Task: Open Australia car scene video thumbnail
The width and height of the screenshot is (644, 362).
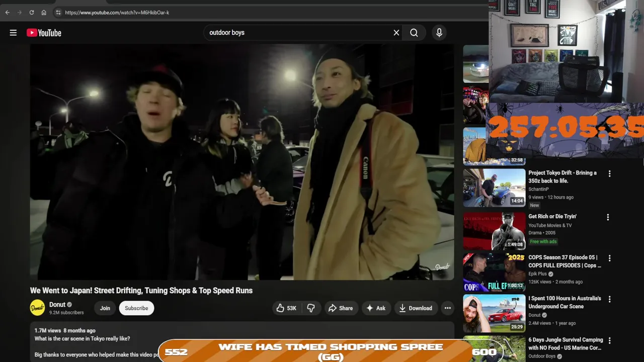Action: click(x=494, y=313)
